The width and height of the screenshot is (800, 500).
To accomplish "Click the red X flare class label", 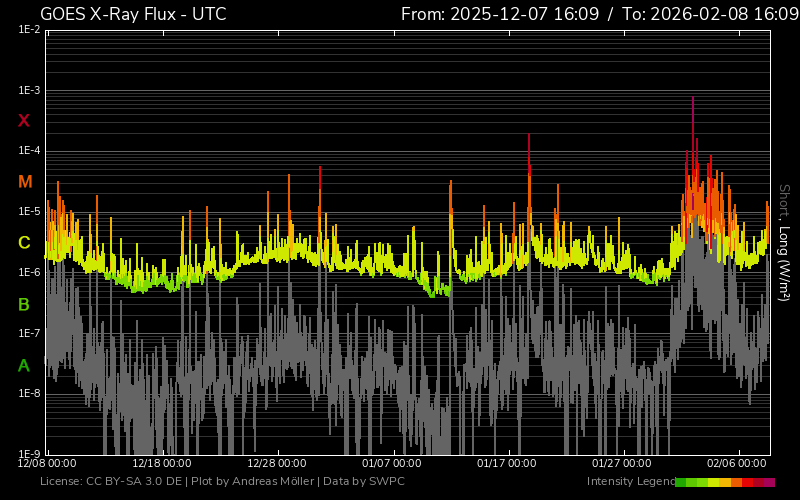I will tap(24, 121).
